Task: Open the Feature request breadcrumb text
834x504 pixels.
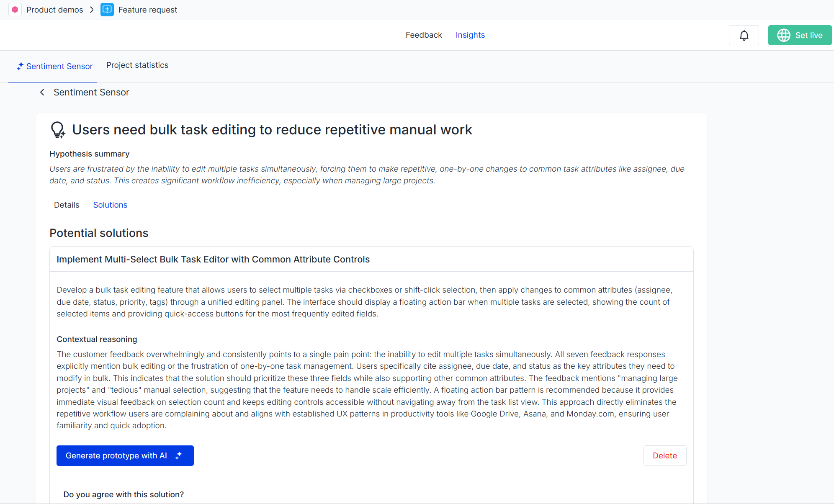Action: [147, 10]
